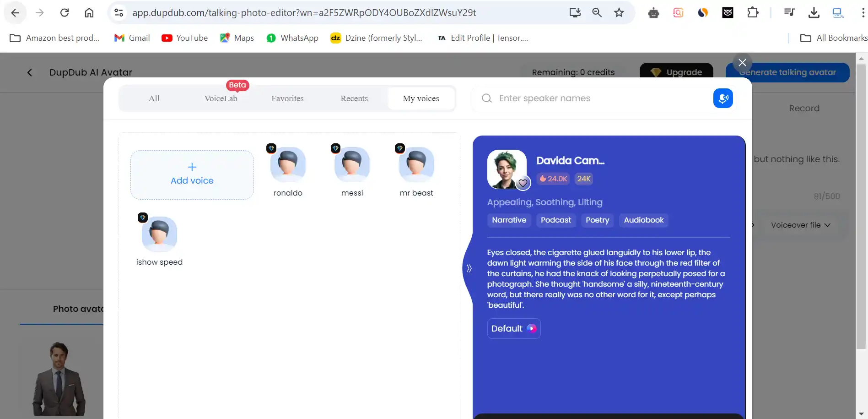
Task: Open Dzine bookmark
Action: (377, 38)
